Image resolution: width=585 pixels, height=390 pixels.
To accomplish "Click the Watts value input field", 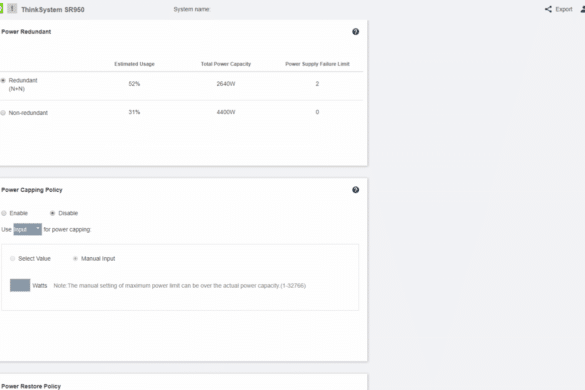I will pos(20,285).
